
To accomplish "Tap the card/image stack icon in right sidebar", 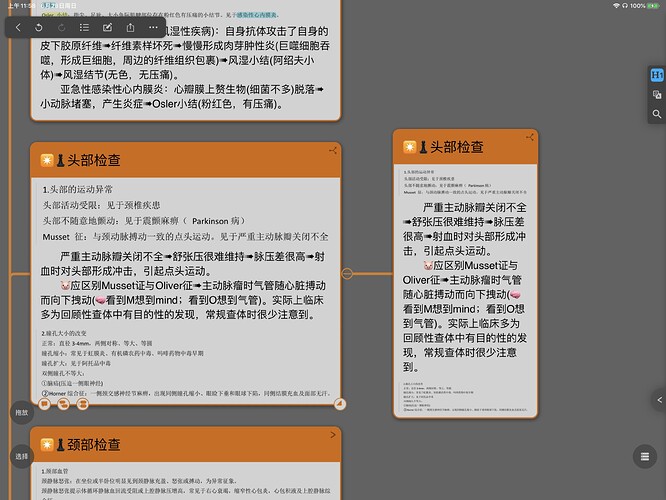I will pos(657,94).
